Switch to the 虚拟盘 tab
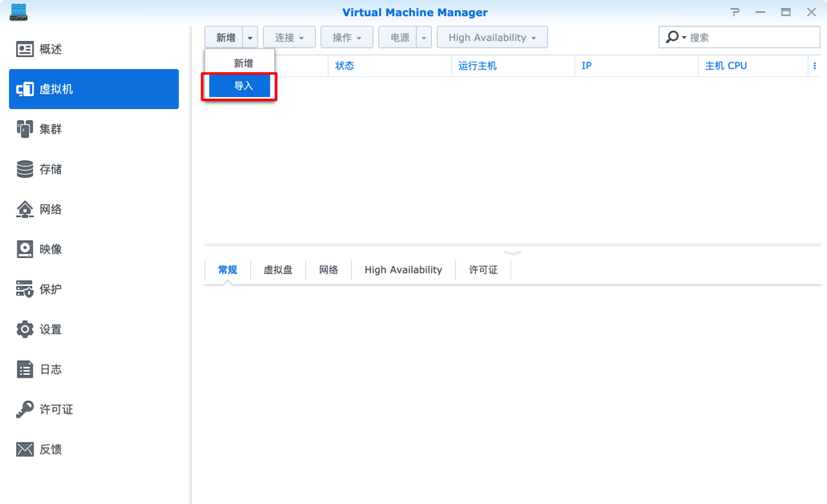Viewport: 827px width, 504px height. coord(278,270)
